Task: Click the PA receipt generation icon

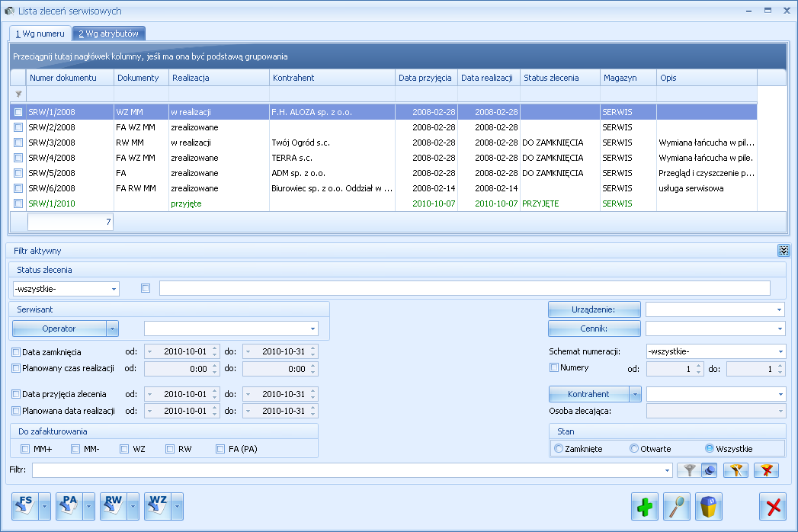Action: coord(69,506)
